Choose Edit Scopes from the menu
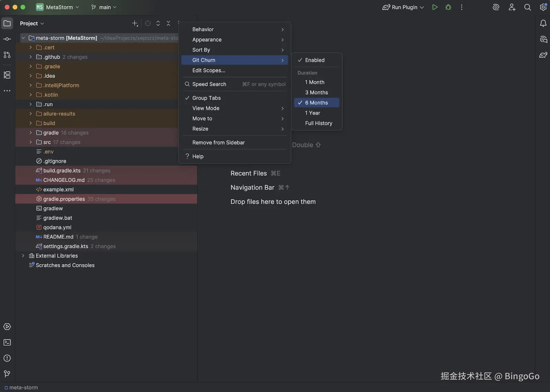Screen dimensions: 550x392 coord(209,70)
